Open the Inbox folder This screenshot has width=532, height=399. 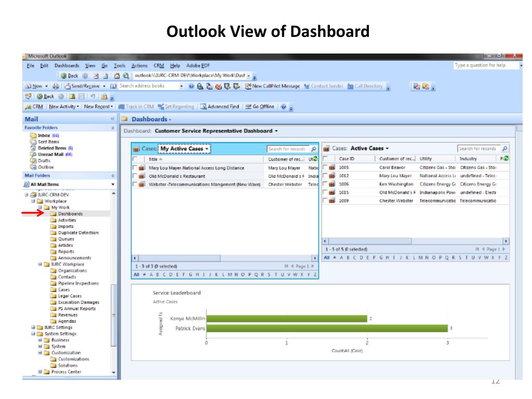44,136
